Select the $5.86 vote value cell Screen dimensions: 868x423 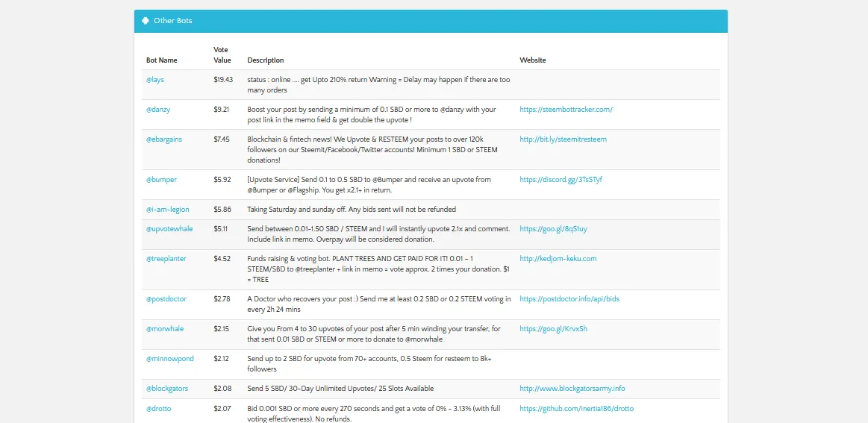(x=222, y=210)
